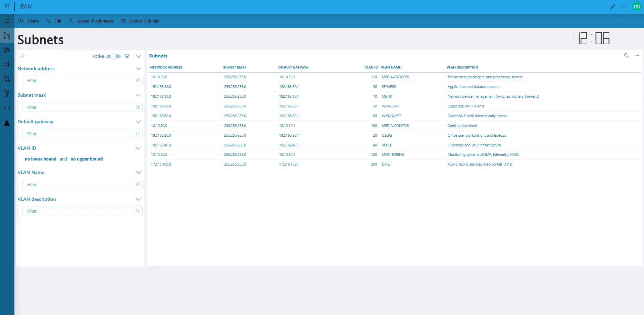Collapse the VLAN ID filter section
Screen dimensions: 644x315
(138, 148)
